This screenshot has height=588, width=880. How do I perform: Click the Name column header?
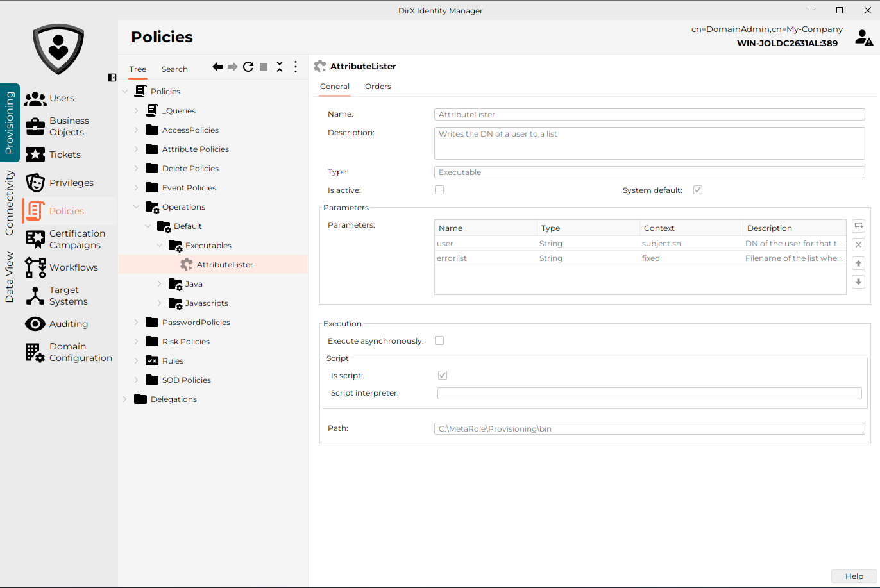click(486, 228)
